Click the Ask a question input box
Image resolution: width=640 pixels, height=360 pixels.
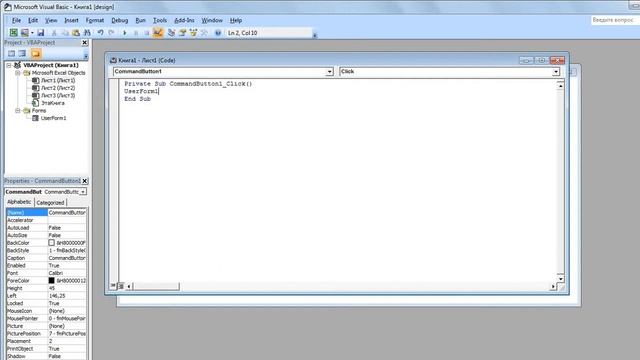[615, 20]
